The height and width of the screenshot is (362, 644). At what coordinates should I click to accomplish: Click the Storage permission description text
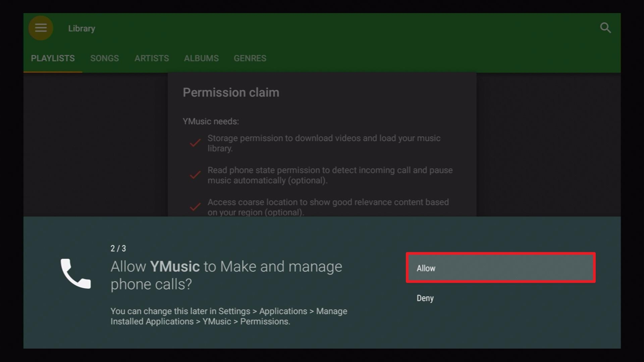324,143
